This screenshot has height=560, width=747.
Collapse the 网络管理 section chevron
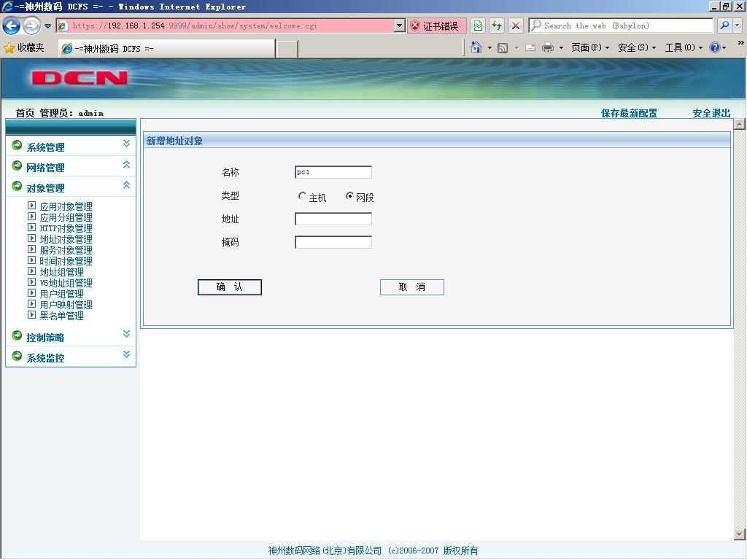pyautogui.click(x=126, y=164)
